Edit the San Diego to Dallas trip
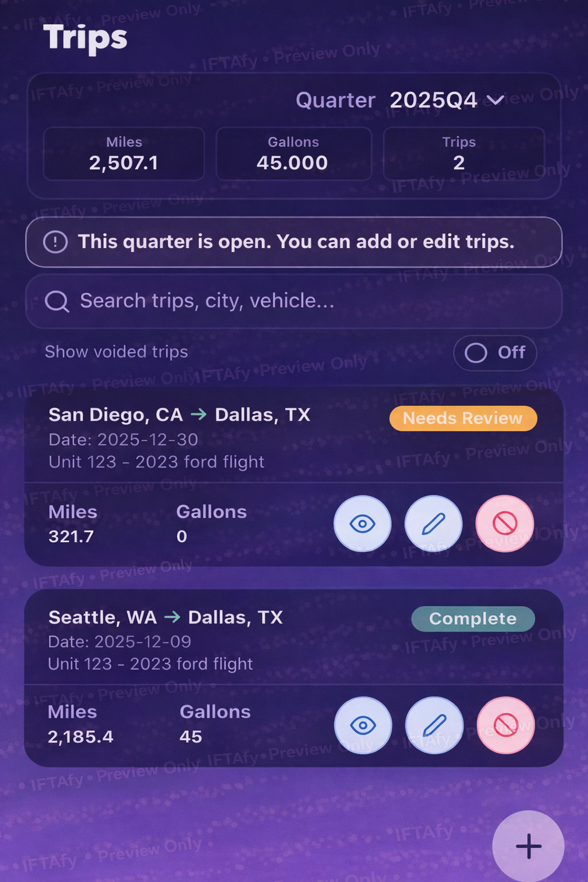 tap(434, 524)
